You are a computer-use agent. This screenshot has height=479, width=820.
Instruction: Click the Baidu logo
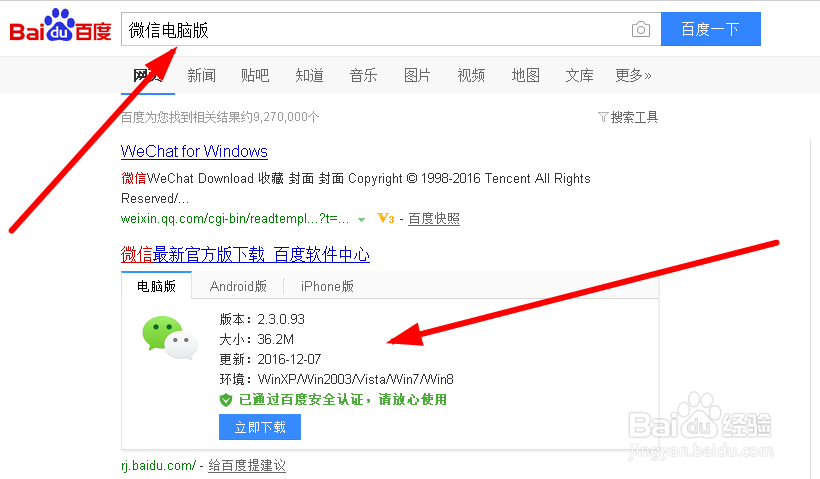coord(61,27)
